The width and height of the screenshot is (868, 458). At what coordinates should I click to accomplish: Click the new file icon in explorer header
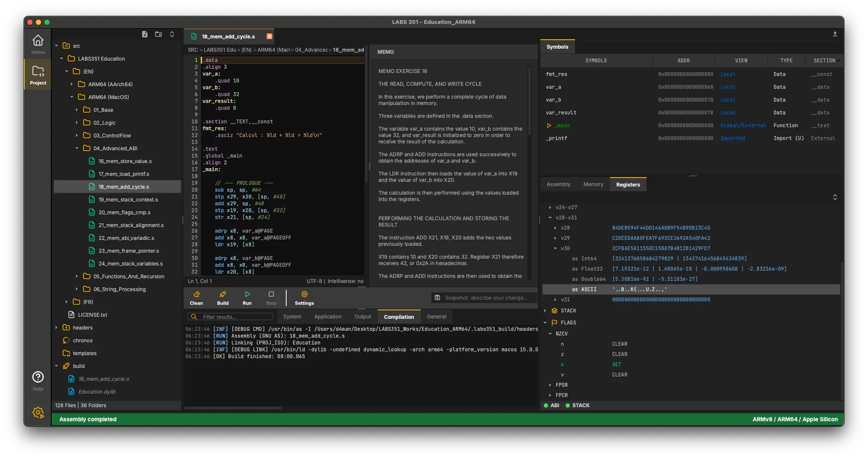point(145,34)
